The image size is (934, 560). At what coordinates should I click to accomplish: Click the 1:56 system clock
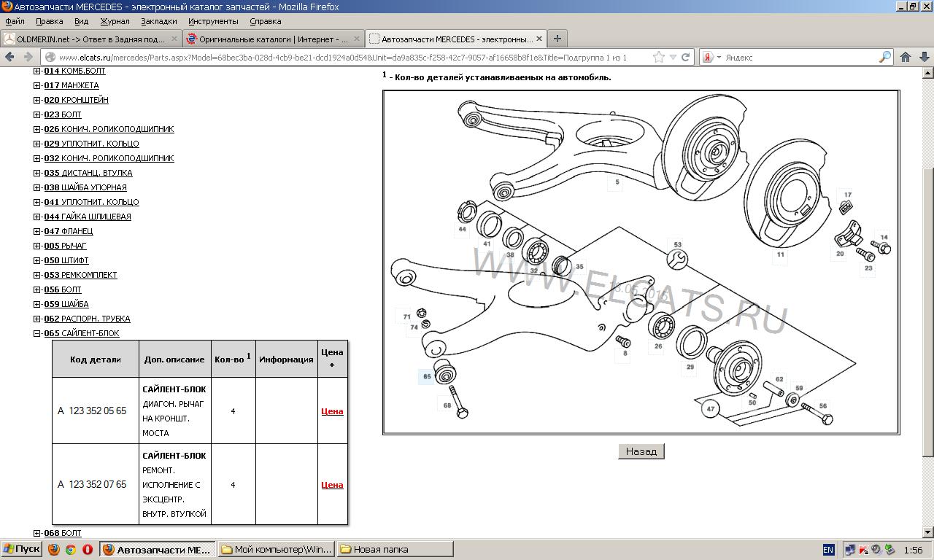(x=913, y=550)
